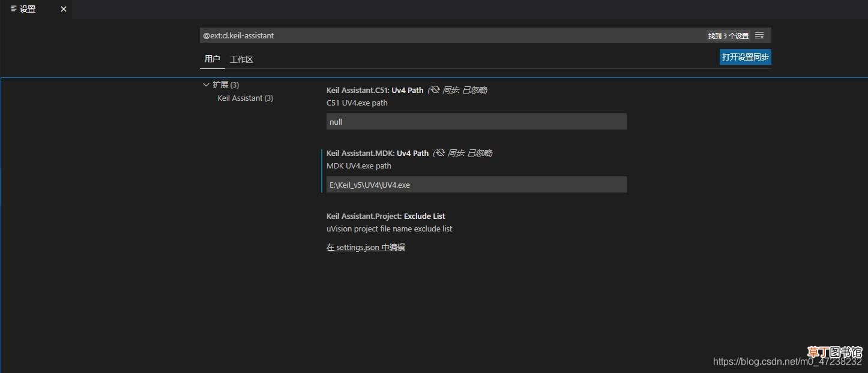
Task: Click the C51 Uv4 Path setting title
Action: pyautogui.click(x=375, y=90)
